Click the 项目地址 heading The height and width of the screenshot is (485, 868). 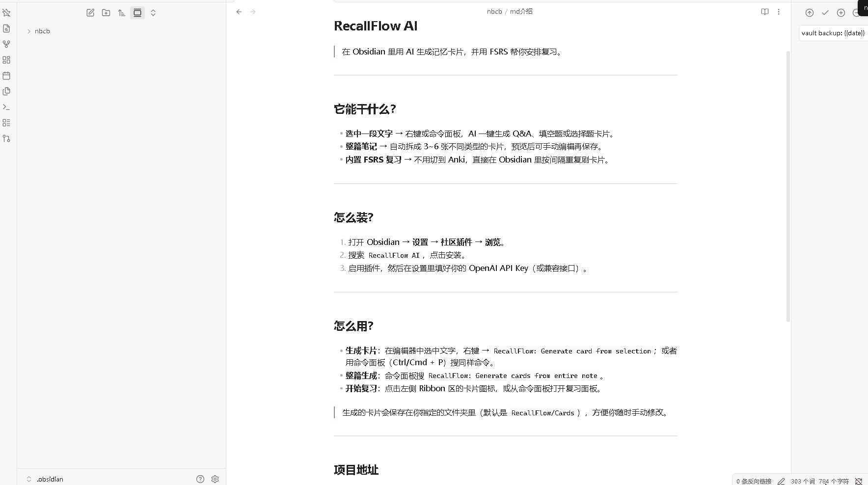pyautogui.click(x=356, y=470)
